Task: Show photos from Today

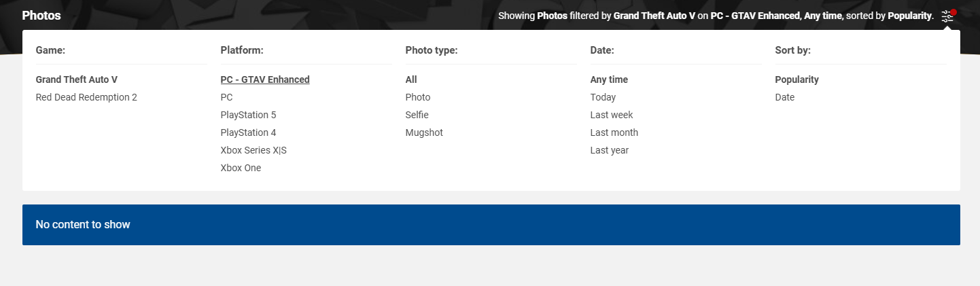Action: click(603, 97)
